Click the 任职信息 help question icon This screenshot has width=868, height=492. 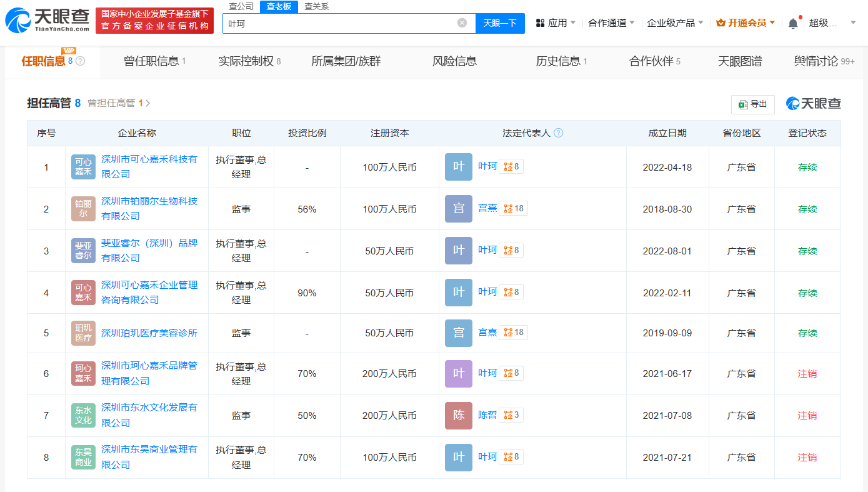click(x=80, y=61)
